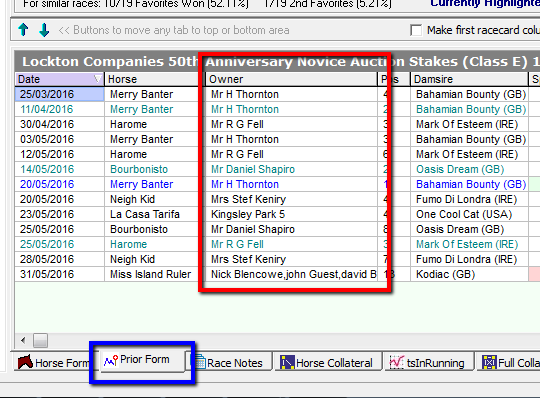This screenshot has width=540, height=398.
Task: Click horizontal scrollbar left arrow
Action: [x=23, y=341]
